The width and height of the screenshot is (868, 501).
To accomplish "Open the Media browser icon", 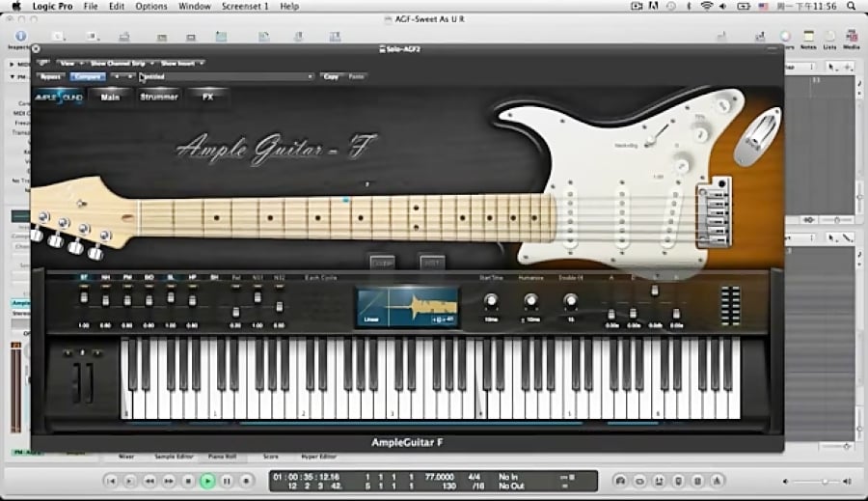I will point(852,37).
